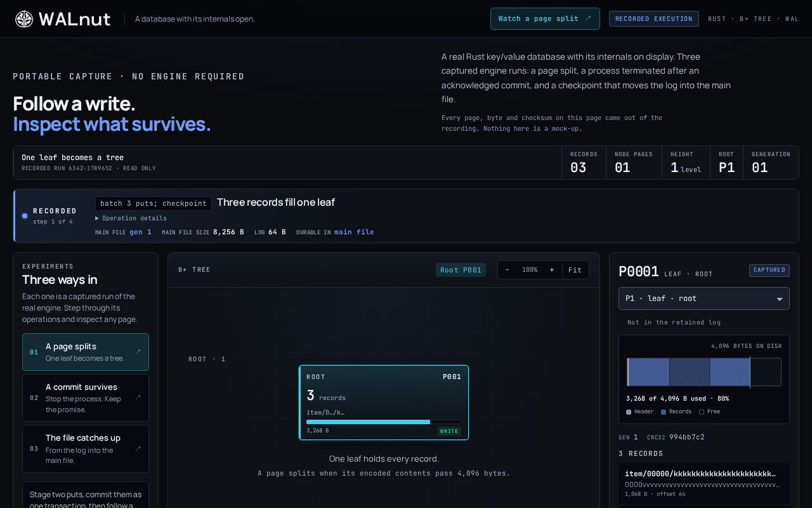812x508 pixels.
Task: Expand Operation details disclosure
Action: [131, 218]
